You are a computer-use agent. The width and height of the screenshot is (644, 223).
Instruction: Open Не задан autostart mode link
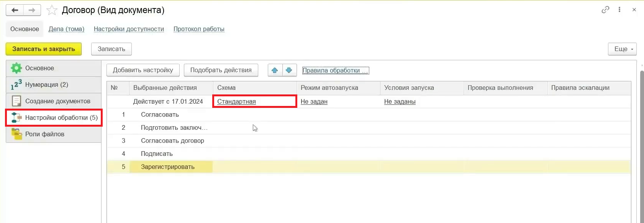click(314, 102)
